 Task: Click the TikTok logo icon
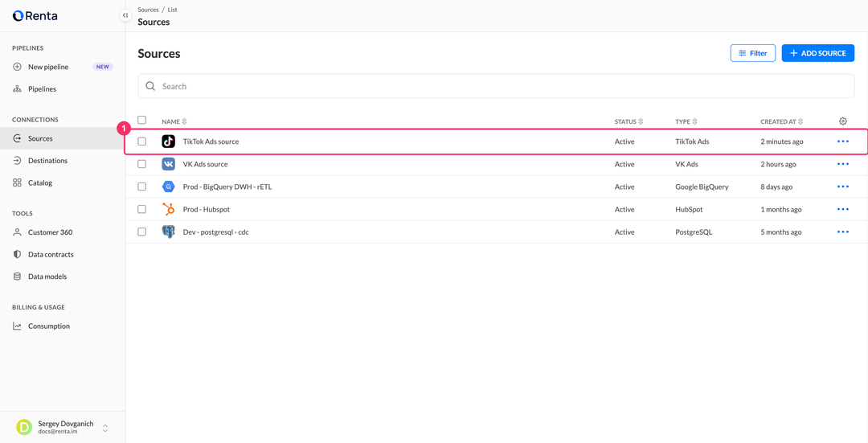[168, 142]
